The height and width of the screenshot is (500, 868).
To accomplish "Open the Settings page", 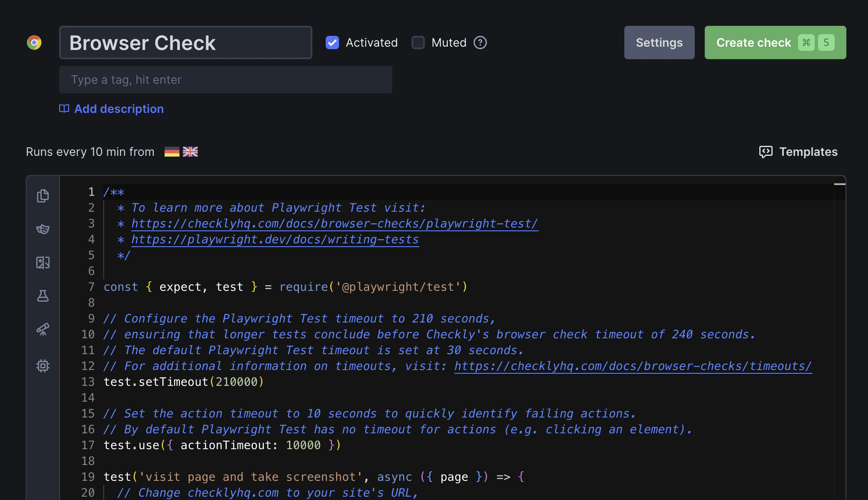I will coord(658,42).
